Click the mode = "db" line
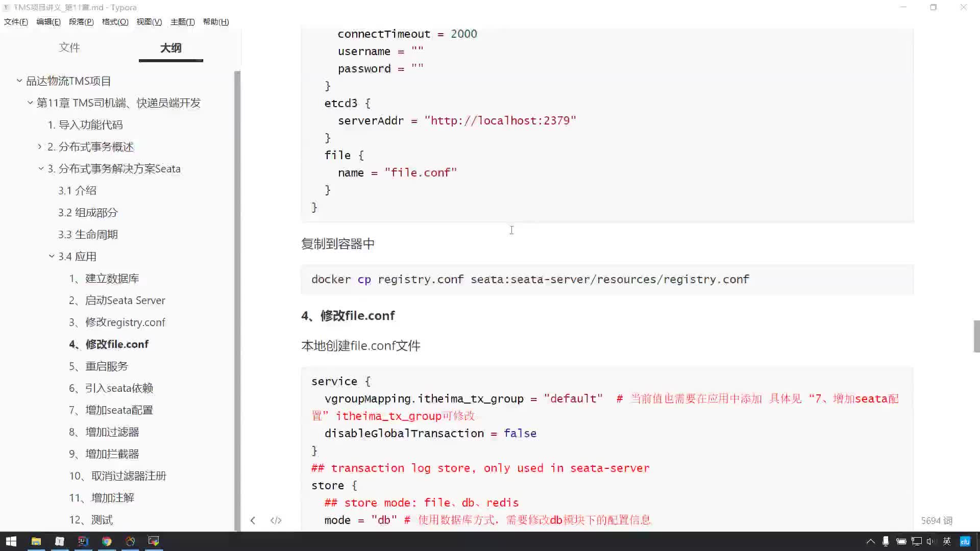Viewport: 980px width, 551px height. click(487, 520)
